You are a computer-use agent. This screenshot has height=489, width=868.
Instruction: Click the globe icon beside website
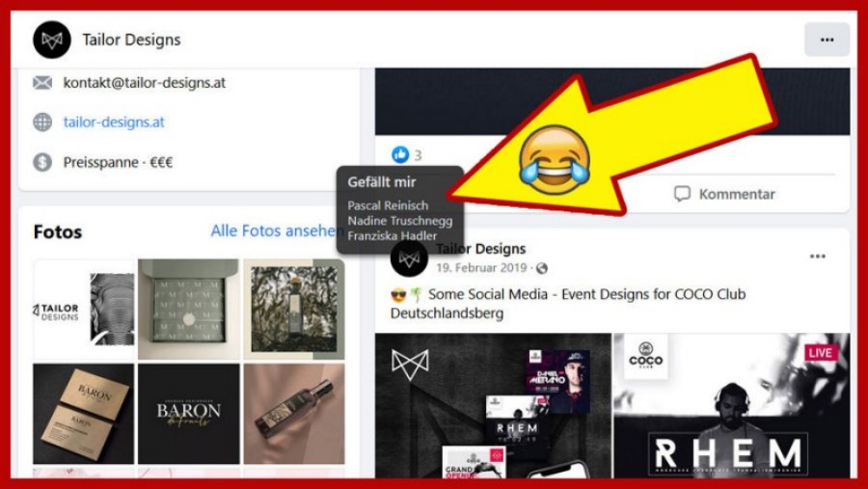[42, 122]
